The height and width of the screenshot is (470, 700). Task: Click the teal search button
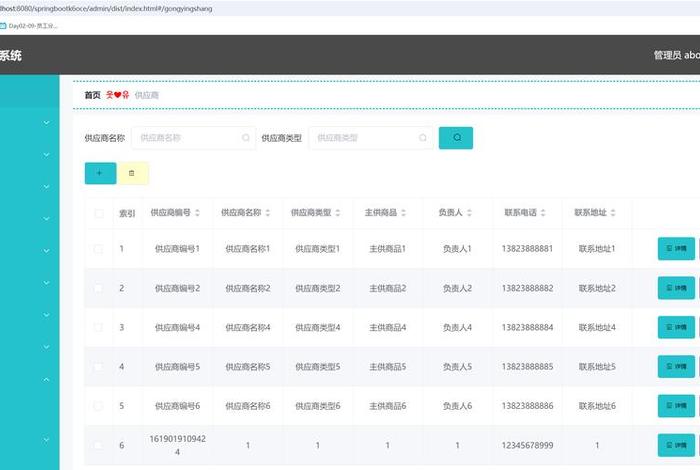pos(455,138)
